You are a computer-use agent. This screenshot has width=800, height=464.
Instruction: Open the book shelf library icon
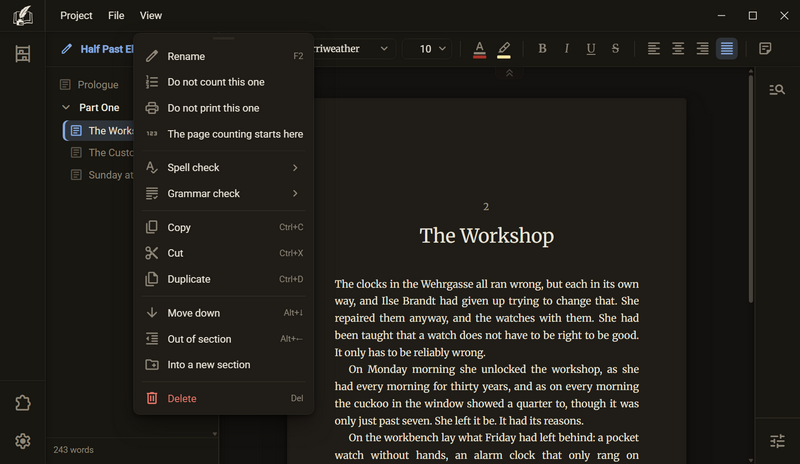pos(22,54)
